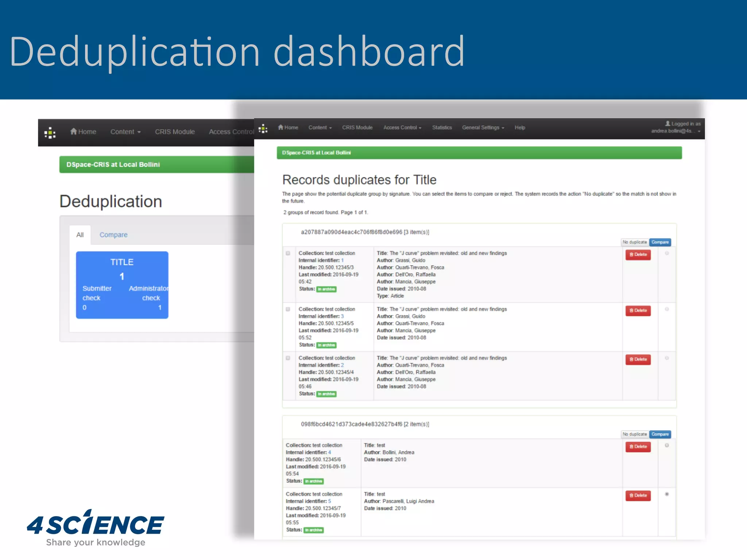Click the 4Science logo

pos(96,528)
